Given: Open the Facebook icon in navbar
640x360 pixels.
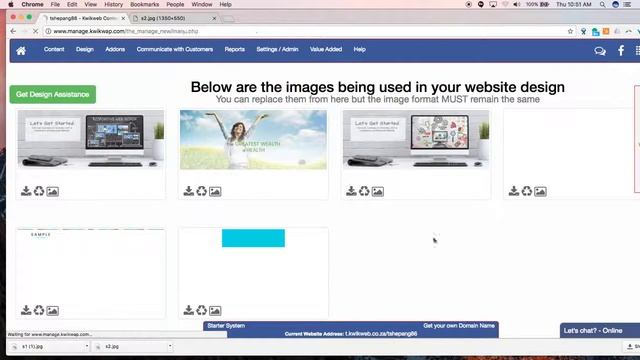Looking at the screenshot, I should tap(621, 50).
